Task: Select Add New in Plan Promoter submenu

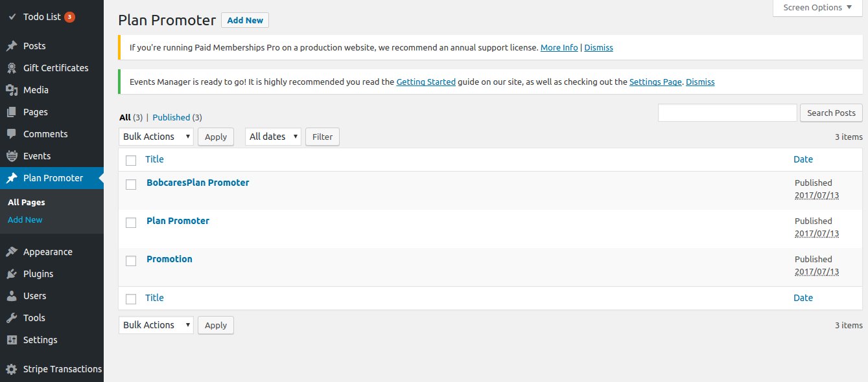Action: [x=25, y=220]
